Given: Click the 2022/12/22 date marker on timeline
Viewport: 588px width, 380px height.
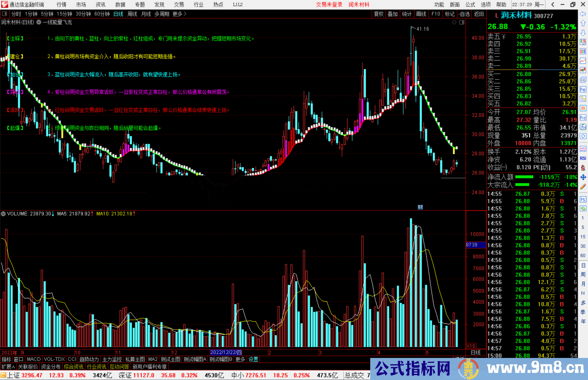Looking at the screenshot, I should 226,352.
